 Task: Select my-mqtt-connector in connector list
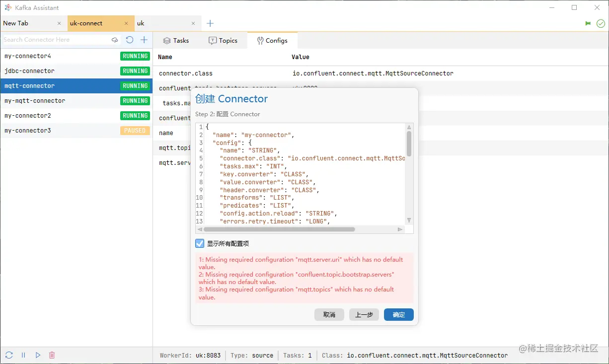(76, 101)
